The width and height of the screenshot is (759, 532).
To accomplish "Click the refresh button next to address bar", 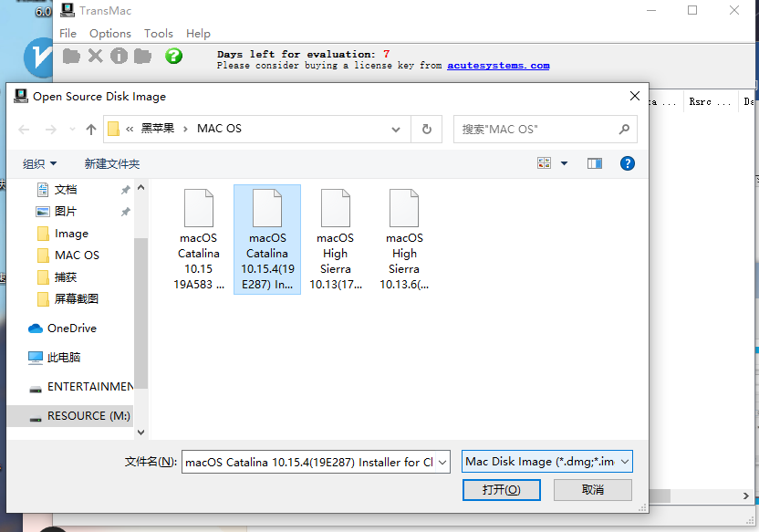I will point(426,130).
